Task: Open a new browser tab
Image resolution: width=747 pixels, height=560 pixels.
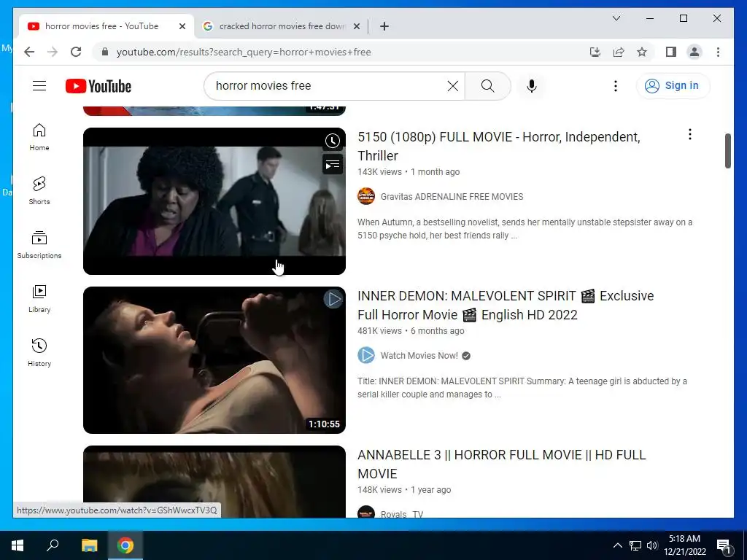Action: coord(384,26)
